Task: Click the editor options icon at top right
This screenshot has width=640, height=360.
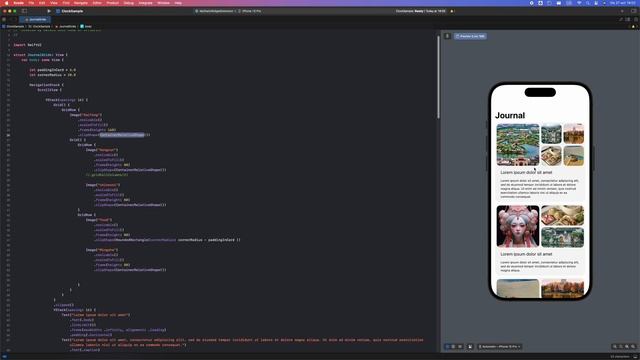Action: click(x=621, y=19)
